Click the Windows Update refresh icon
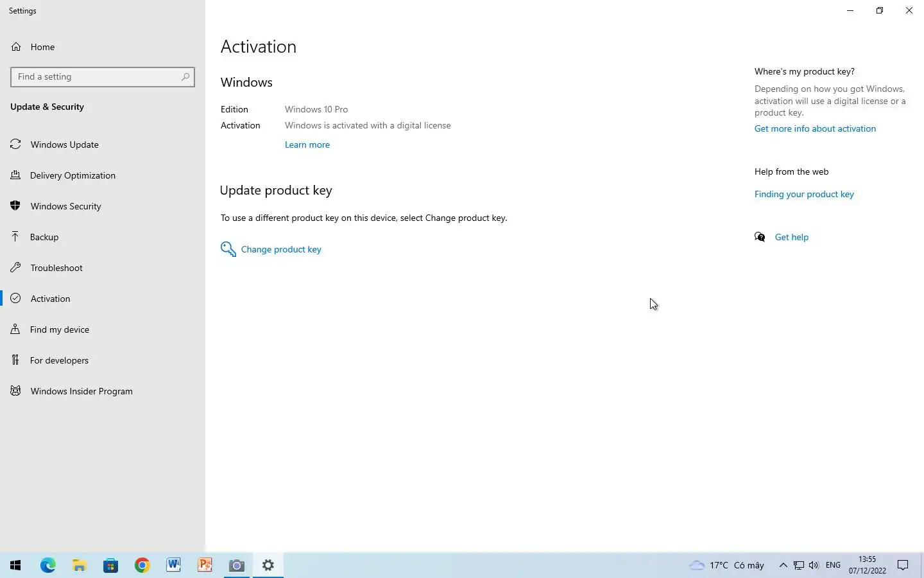 coord(16,144)
